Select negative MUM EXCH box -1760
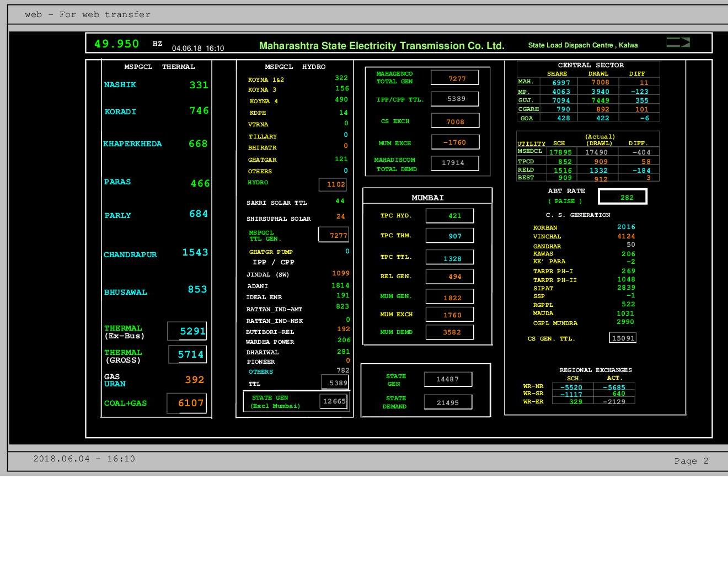 pyautogui.click(x=456, y=142)
